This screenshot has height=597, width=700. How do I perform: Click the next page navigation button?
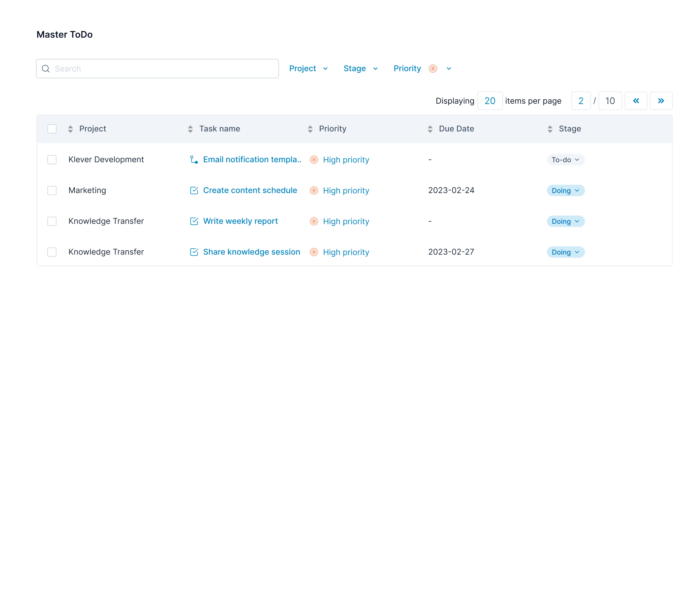[x=661, y=101]
